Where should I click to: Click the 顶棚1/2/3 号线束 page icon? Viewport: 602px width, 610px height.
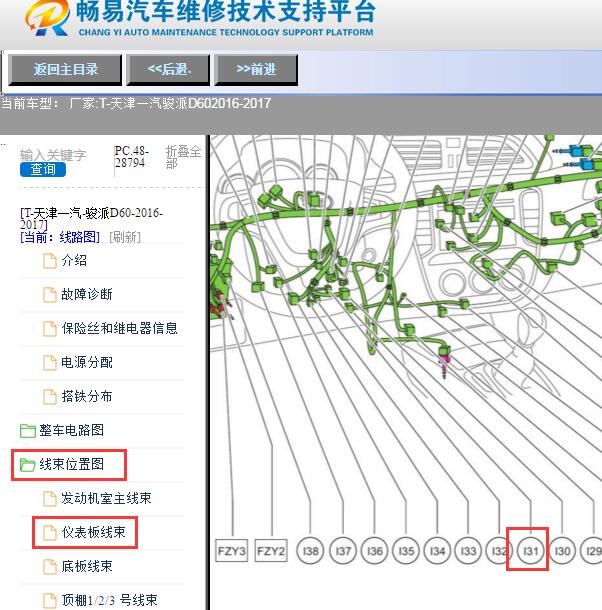point(49,601)
